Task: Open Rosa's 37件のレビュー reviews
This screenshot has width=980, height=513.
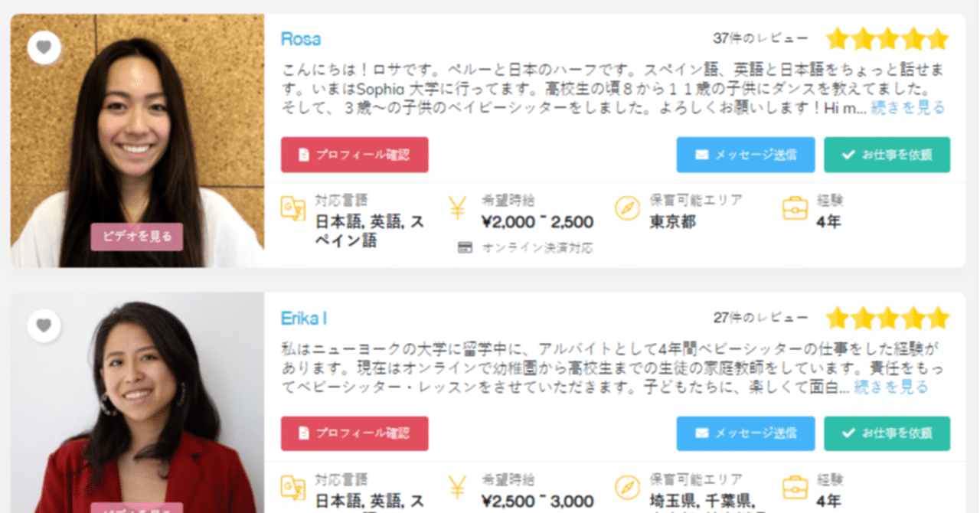Action: click(x=760, y=38)
